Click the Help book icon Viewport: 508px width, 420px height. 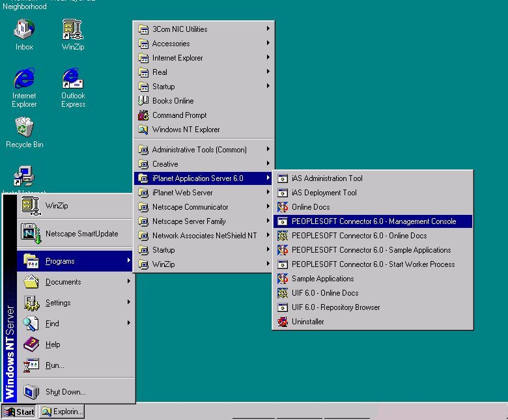(31, 344)
